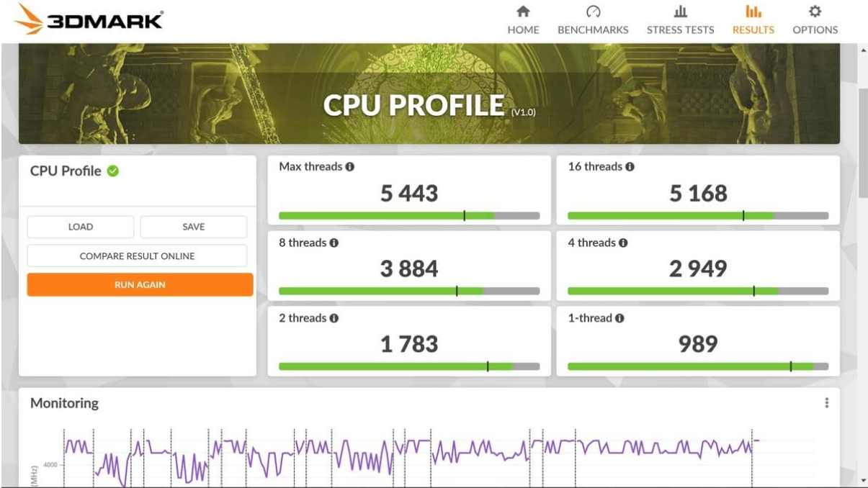
Task: Click the 16 threads score bar
Action: click(698, 215)
